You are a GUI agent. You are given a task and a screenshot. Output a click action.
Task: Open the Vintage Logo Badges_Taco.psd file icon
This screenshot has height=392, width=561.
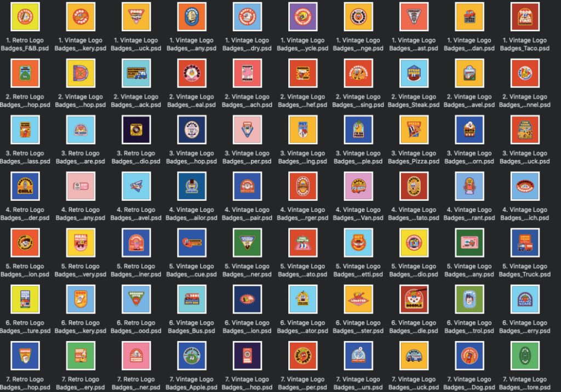click(x=524, y=16)
